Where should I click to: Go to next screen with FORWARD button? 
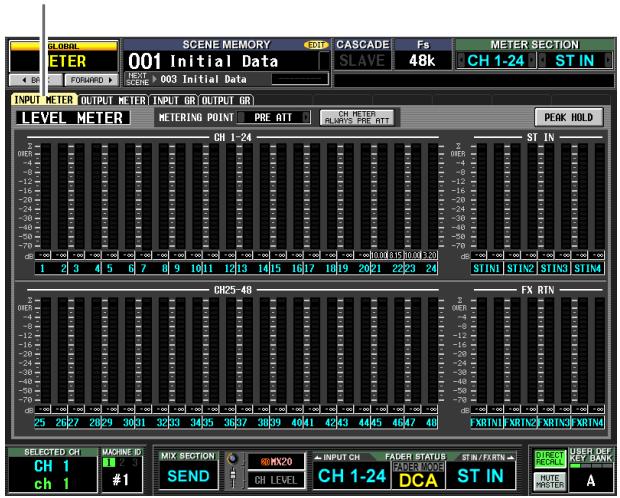[91, 80]
